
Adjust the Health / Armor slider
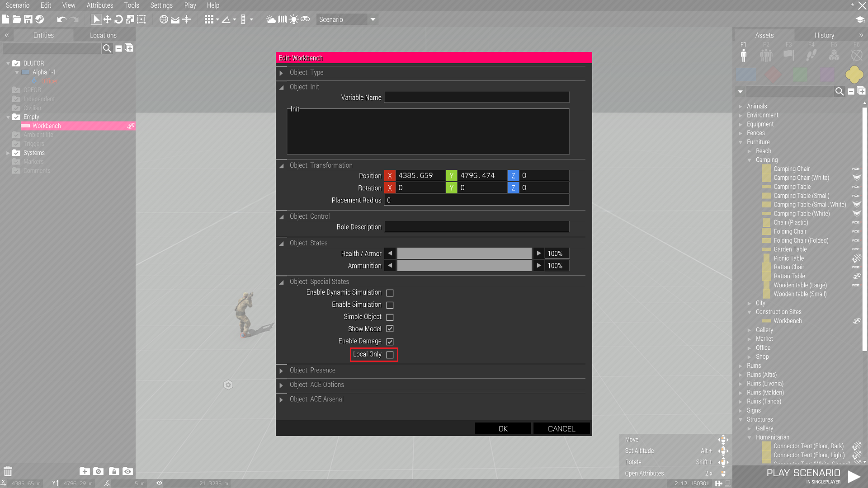point(464,253)
